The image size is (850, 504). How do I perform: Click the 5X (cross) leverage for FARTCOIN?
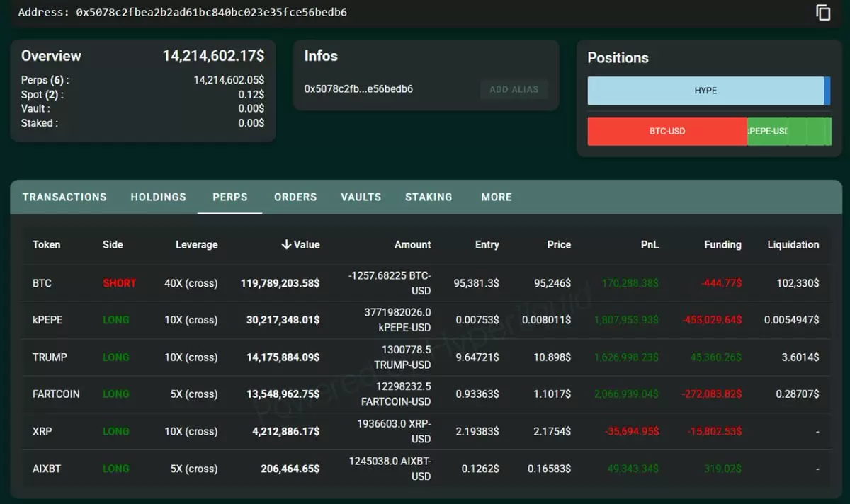tap(194, 394)
